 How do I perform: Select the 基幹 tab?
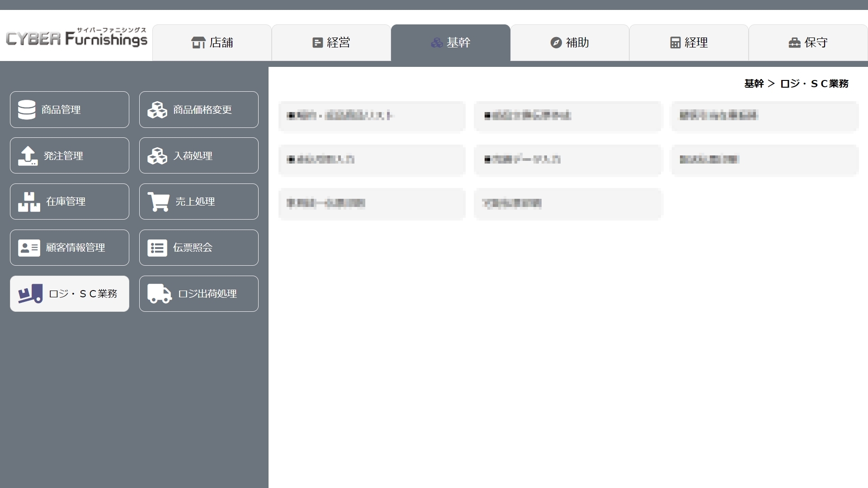coord(451,42)
